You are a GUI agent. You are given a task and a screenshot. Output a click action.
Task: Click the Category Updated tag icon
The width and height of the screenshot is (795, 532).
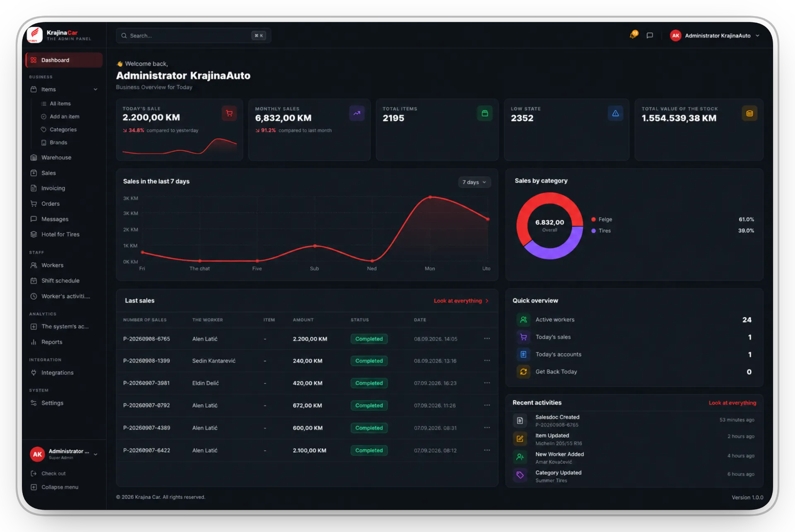coord(520,475)
